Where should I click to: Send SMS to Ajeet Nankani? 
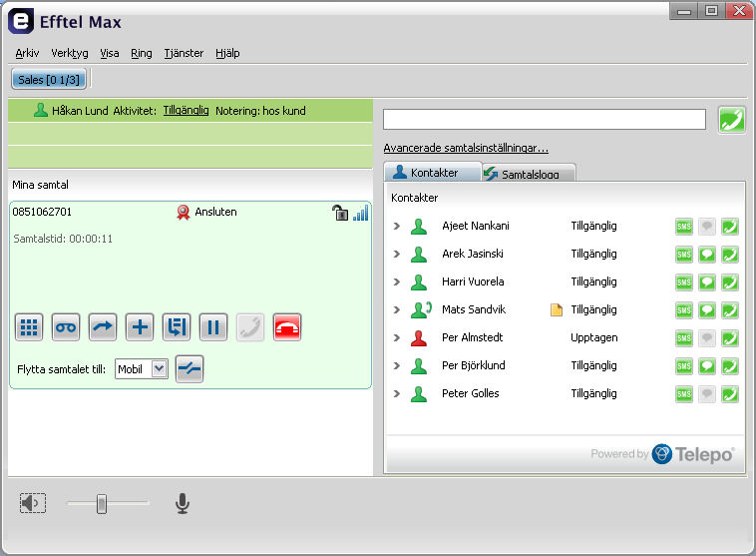click(x=683, y=227)
